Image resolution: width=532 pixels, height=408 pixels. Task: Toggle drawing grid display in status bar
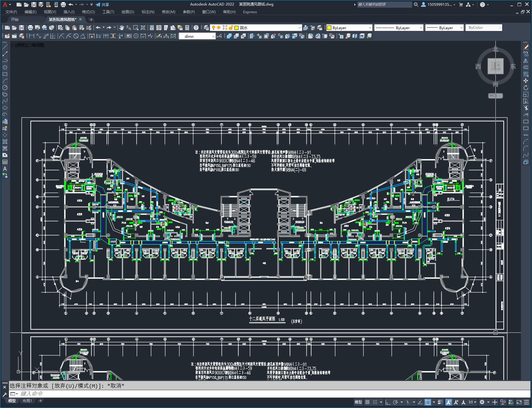(x=367, y=402)
